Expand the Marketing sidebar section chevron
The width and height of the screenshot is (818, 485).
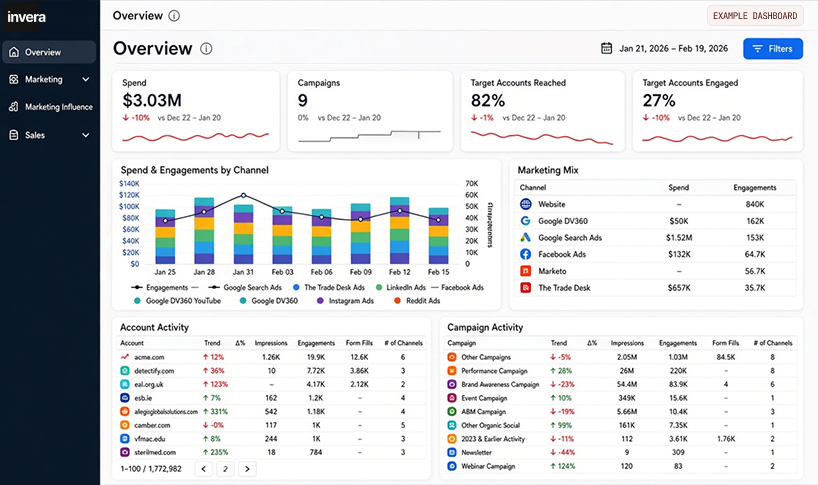pyautogui.click(x=86, y=79)
